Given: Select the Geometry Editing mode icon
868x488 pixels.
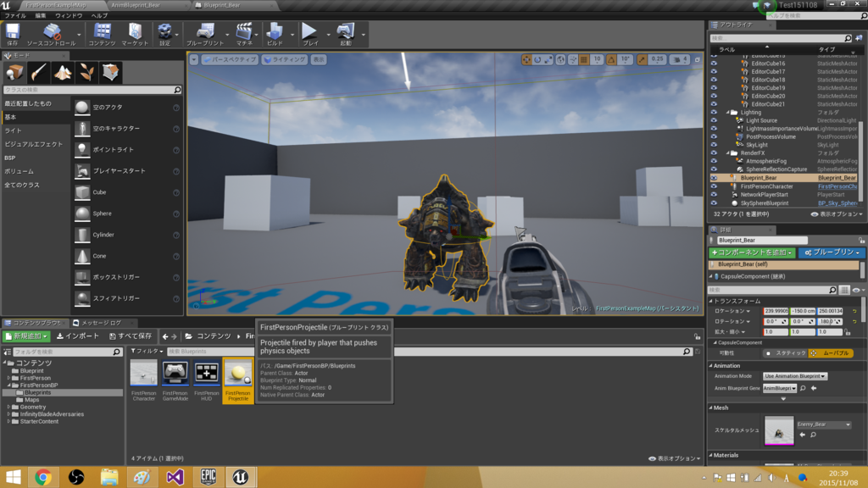Looking at the screenshot, I should [110, 73].
